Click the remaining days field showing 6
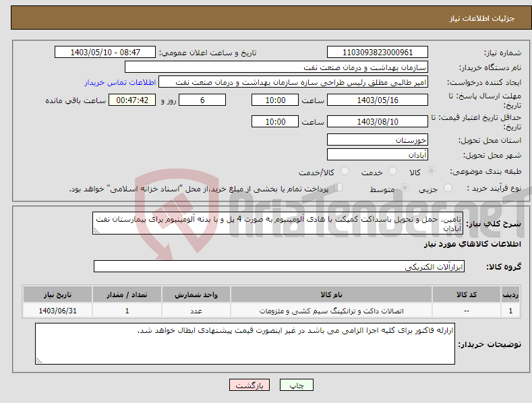 [202, 100]
